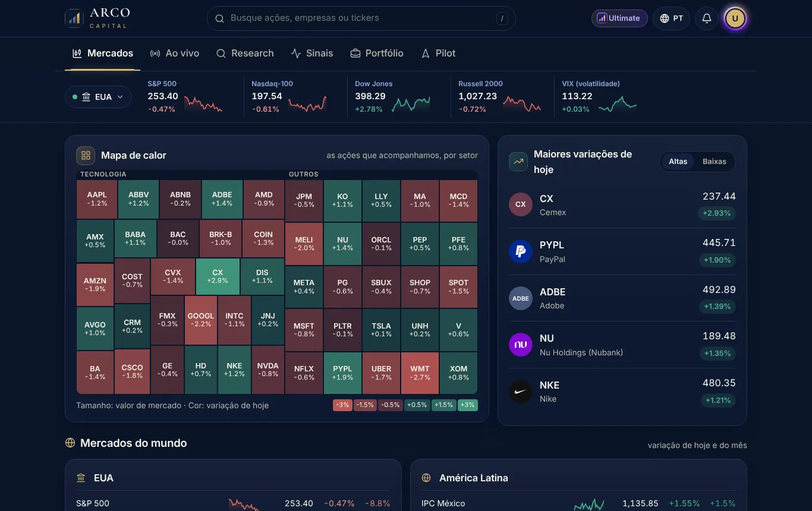Viewport: 812px width, 511px height.
Task: Go to the Mercados tab
Action: pyautogui.click(x=103, y=53)
